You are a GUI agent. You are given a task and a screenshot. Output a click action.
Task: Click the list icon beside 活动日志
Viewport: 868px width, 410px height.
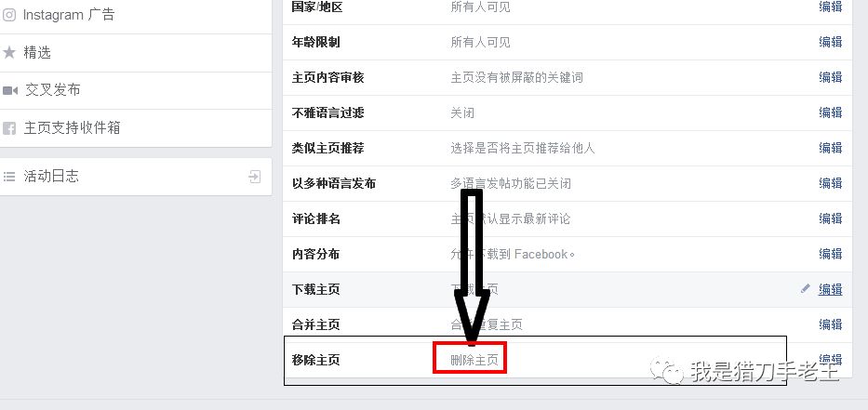(x=9, y=177)
